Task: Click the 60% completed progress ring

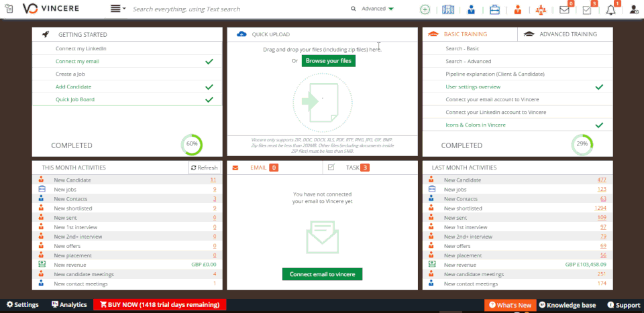Action: coord(191,144)
